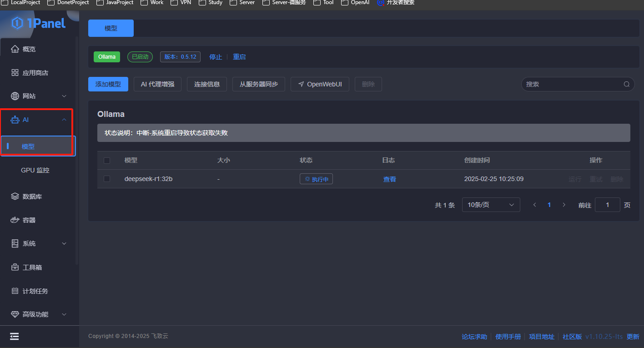Click the 开发者搜索 bookmark icon

coord(381,2)
